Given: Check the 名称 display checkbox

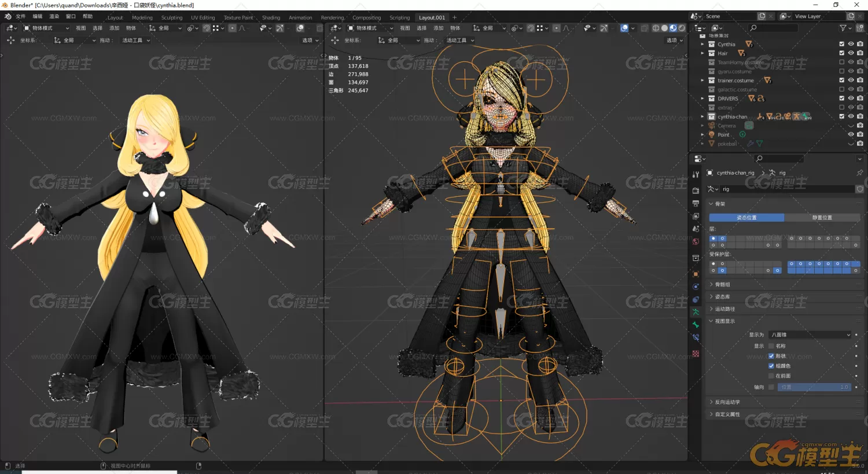Looking at the screenshot, I should click(771, 346).
